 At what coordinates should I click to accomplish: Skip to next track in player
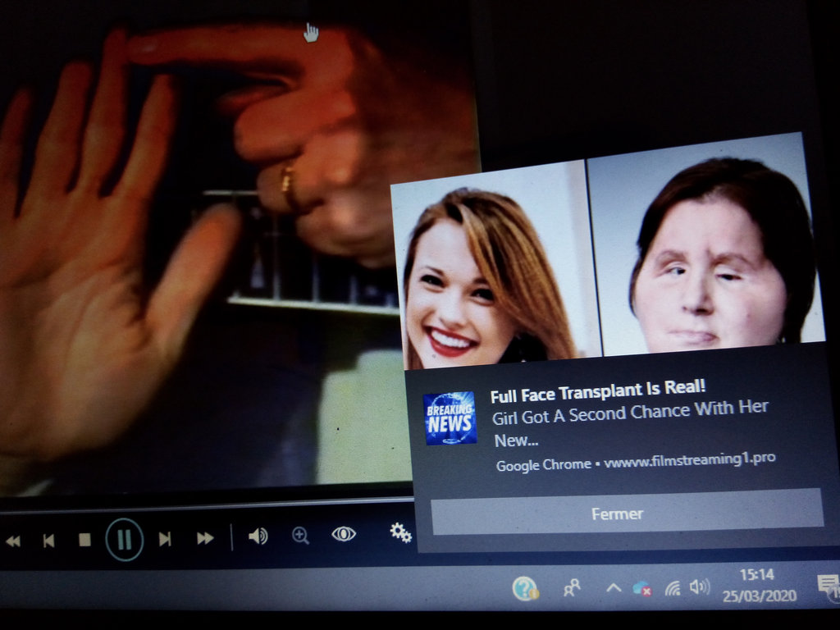click(x=165, y=538)
